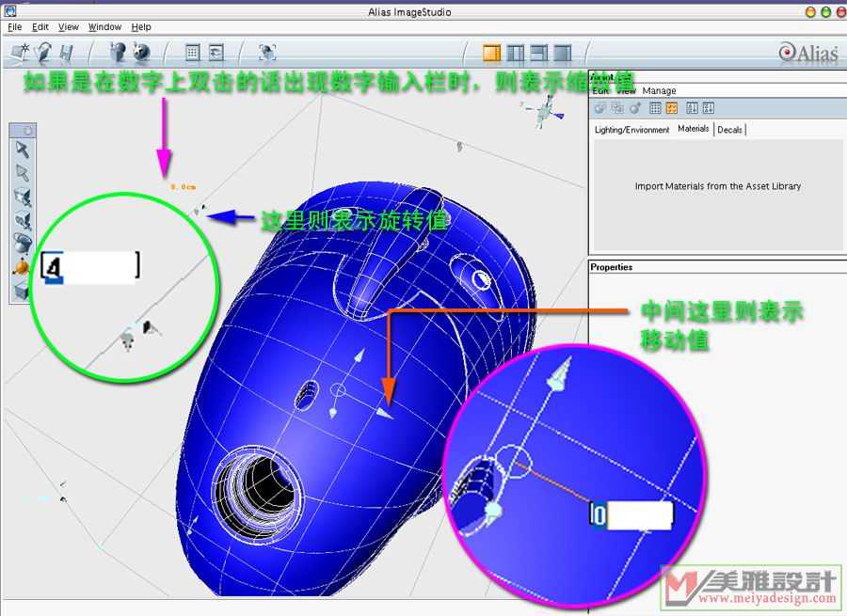Select the two-column layout icon
Viewport: 847px width, 616px height.
516,53
